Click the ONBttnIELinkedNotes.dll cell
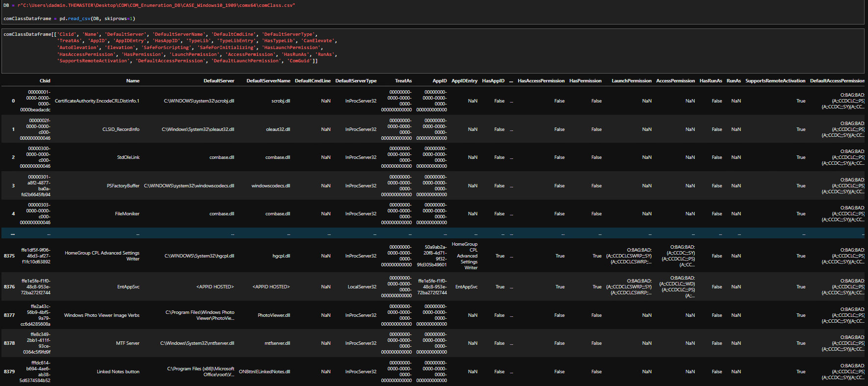Image resolution: width=868 pixels, height=386 pixels. [x=264, y=372]
